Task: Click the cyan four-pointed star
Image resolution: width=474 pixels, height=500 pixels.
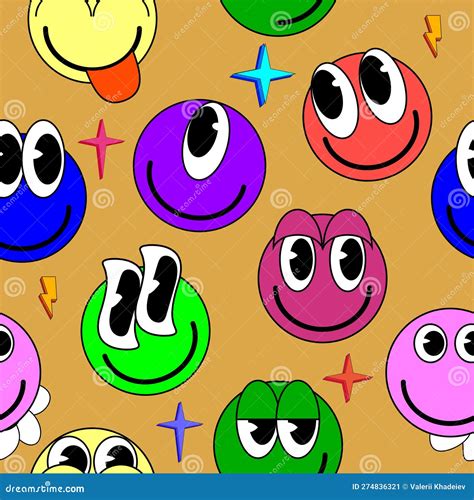Action: click(262, 75)
